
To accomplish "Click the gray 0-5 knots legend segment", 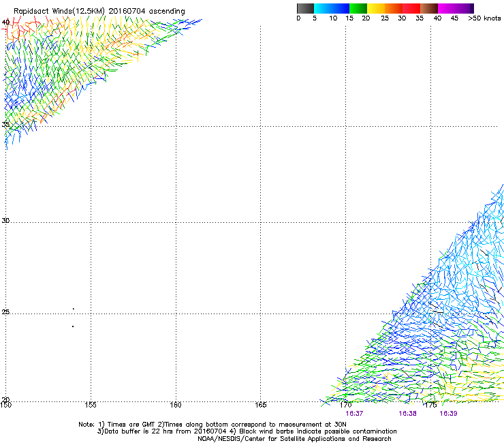I will [x=305, y=8].
